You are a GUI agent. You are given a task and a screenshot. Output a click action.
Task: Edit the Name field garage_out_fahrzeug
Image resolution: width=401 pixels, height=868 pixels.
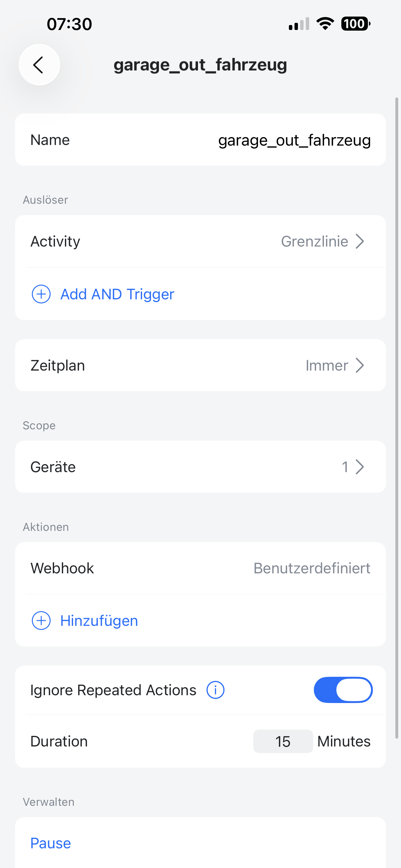point(294,140)
